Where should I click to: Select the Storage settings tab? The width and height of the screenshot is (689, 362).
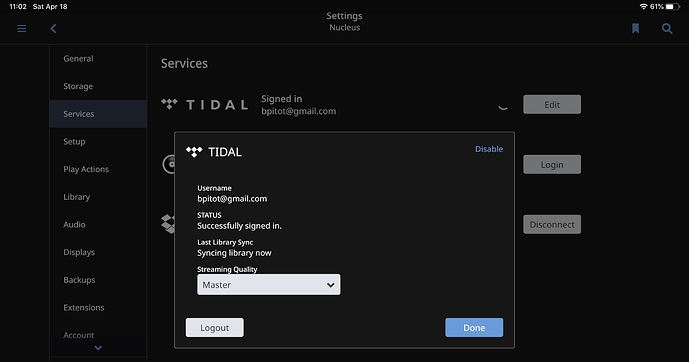(x=98, y=86)
